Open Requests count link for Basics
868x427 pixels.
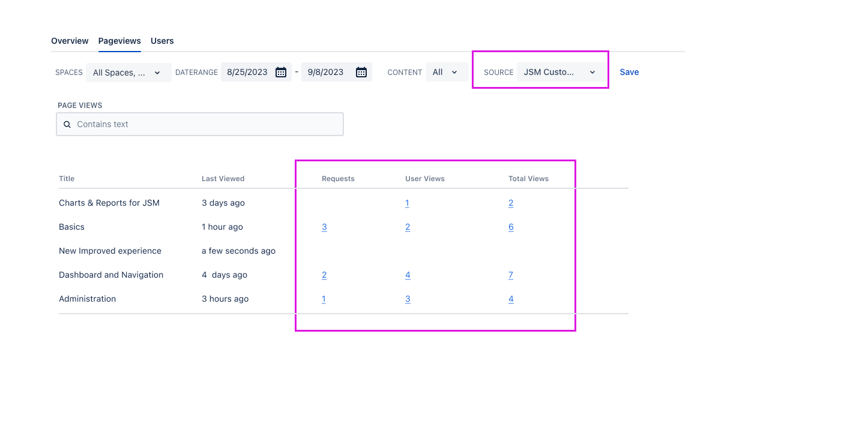tap(324, 227)
